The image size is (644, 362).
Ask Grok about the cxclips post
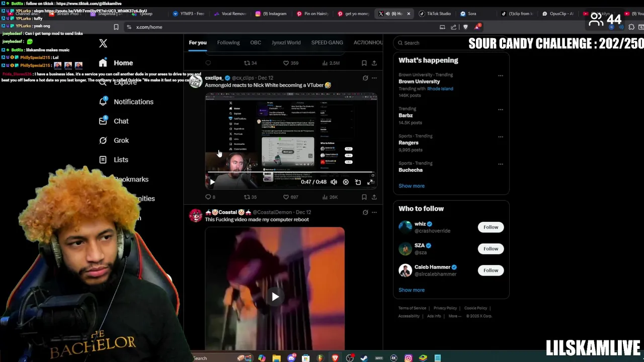(365, 78)
